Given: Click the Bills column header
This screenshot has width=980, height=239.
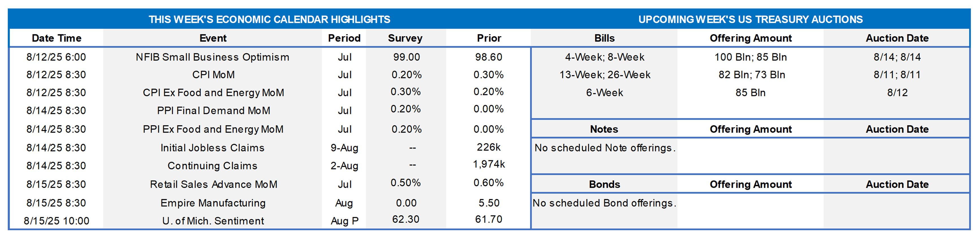Looking at the screenshot, I should tap(604, 38).
